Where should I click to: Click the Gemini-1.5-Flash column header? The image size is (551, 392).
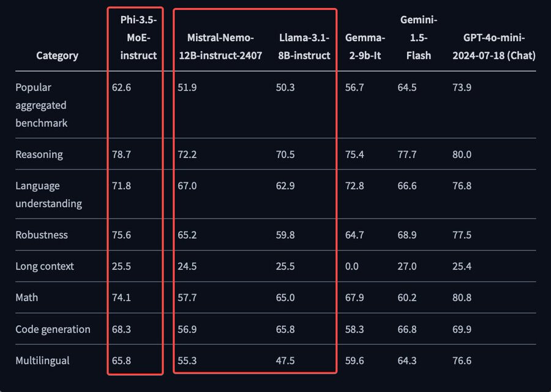click(x=419, y=37)
